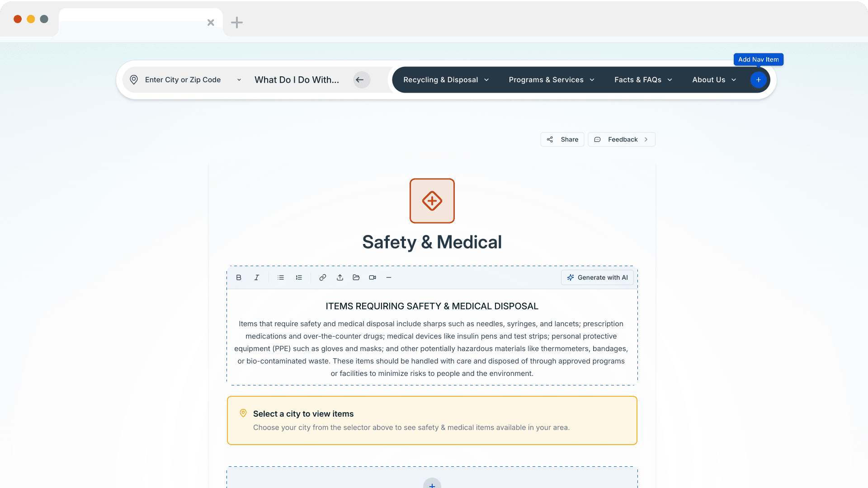
Task: Insert a bulleted list
Action: (281, 277)
